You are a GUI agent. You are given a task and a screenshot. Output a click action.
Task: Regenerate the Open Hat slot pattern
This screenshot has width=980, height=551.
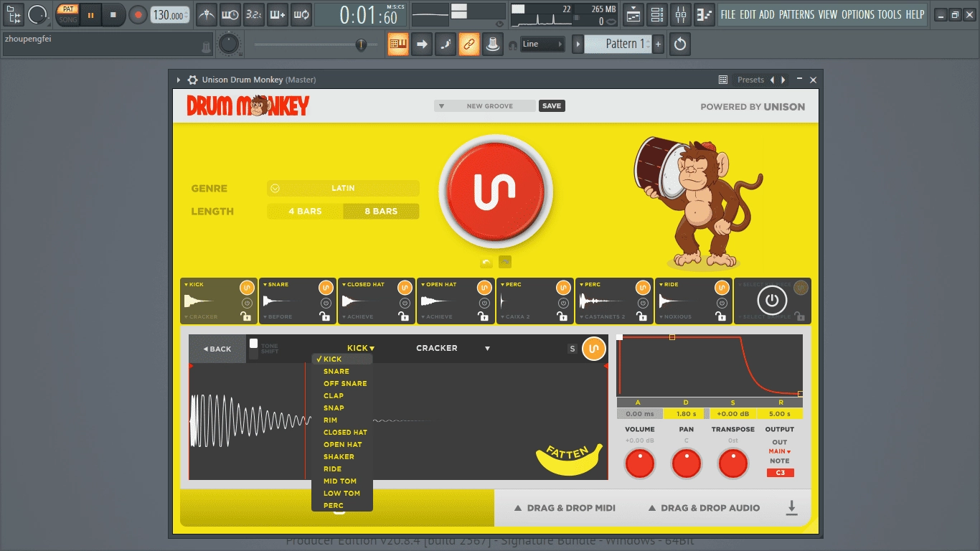[484, 288]
